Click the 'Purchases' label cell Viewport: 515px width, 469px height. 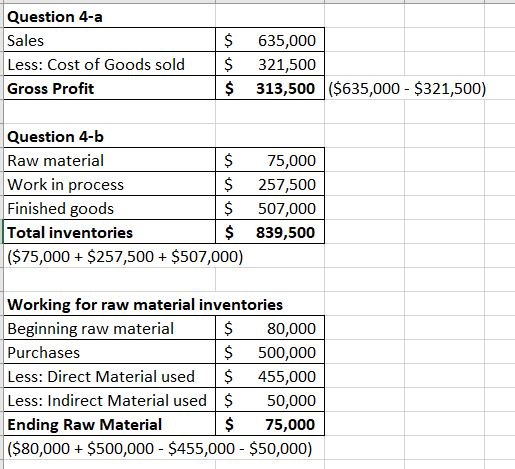coord(109,352)
